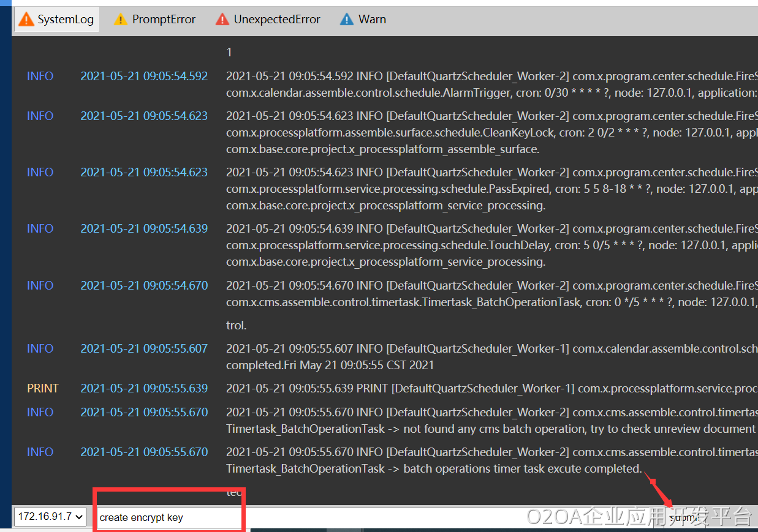
Task: Show the UnexpectedError tab label
Action: point(277,20)
